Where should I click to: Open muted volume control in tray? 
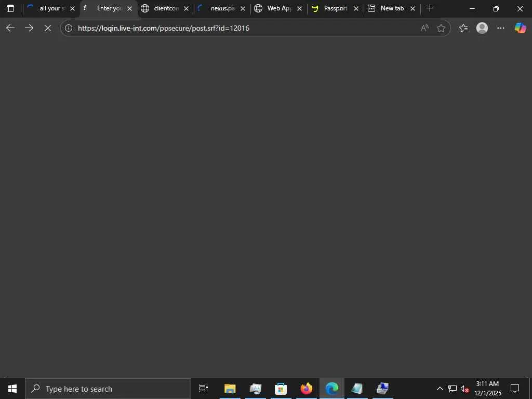pyautogui.click(x=464, y=389)
